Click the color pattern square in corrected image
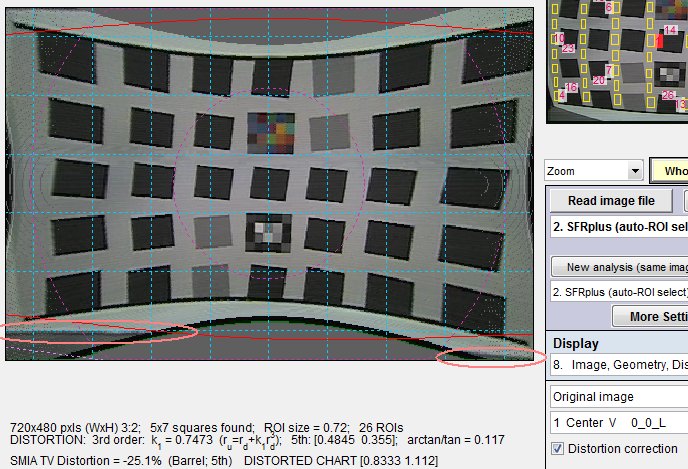 (x=271, y=133)
